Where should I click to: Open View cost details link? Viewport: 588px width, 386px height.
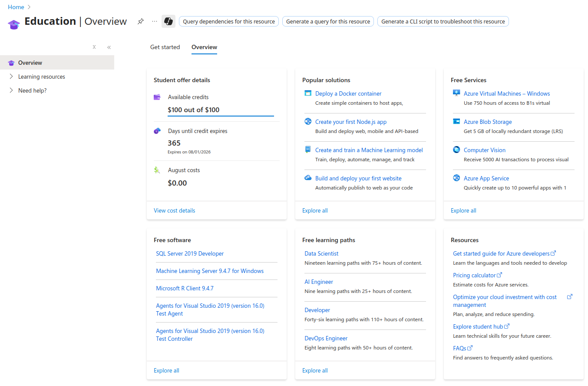175,210
